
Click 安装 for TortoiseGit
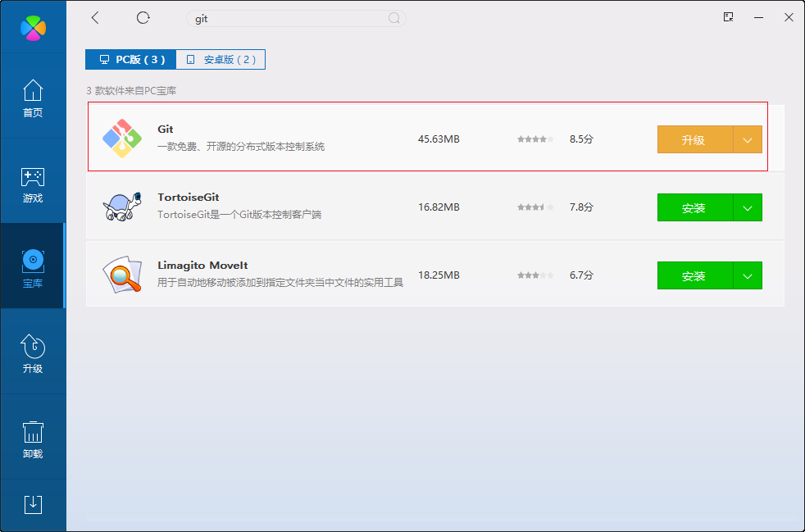(x=695, y=207)
